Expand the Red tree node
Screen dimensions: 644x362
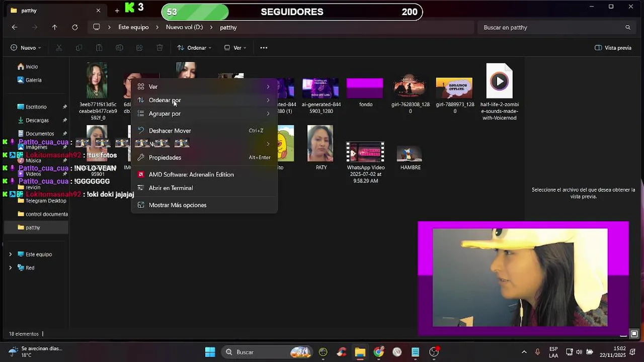[x=11, y=268]
